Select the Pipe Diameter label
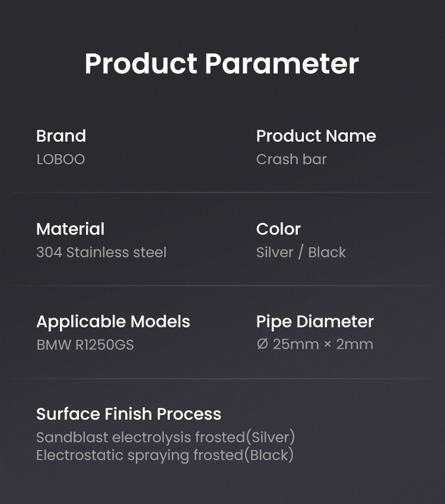445x504 pixels. coord(314,321)
